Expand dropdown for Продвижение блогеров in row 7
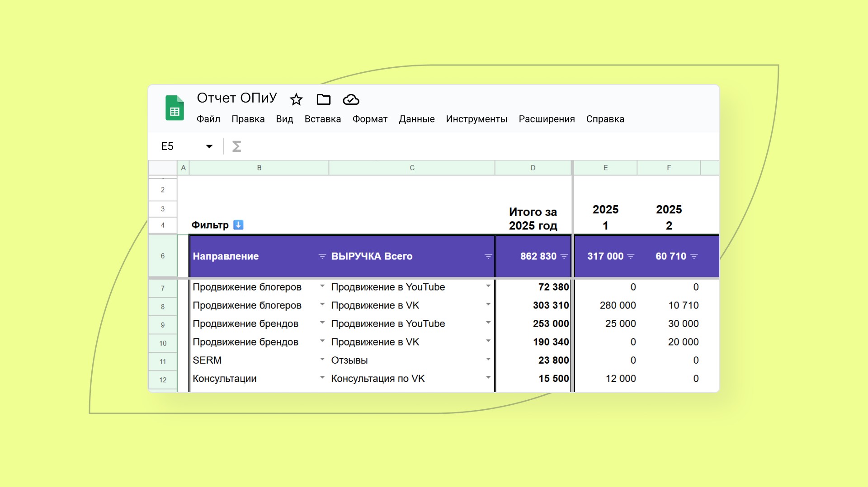Viewport: 868px width, 487px height. tap(322, 286)
